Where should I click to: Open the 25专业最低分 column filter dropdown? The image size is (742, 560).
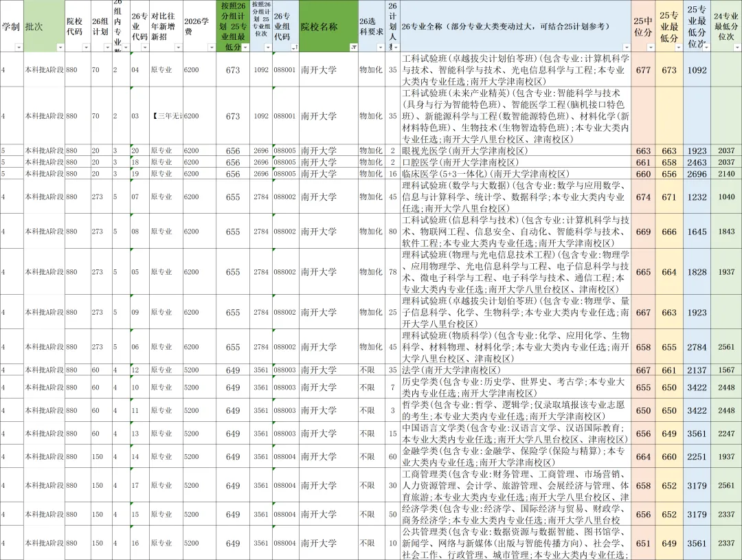(x=678, y=47)
